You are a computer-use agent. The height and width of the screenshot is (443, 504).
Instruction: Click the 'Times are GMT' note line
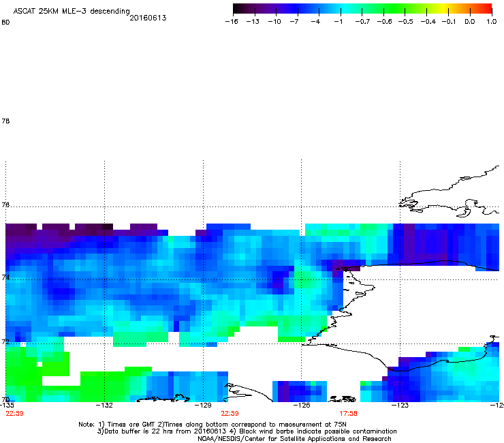pyautogui.click(x=212, y=425)
